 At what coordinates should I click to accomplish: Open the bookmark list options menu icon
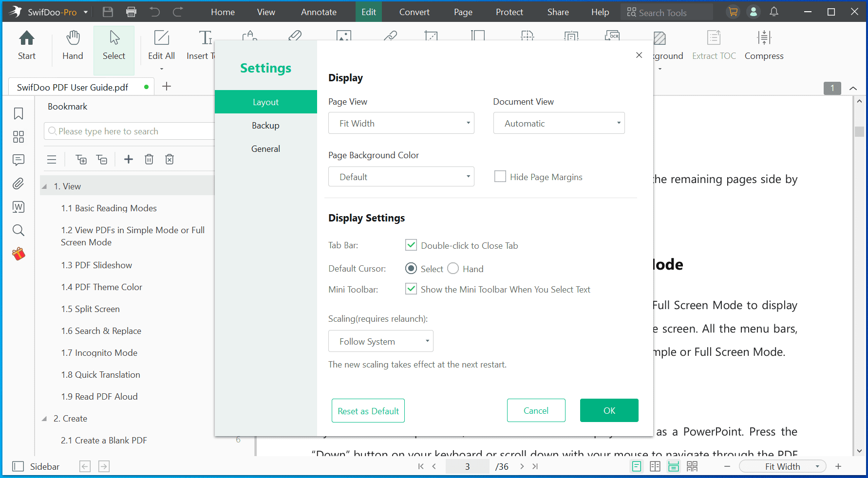[x=52, y=159]
